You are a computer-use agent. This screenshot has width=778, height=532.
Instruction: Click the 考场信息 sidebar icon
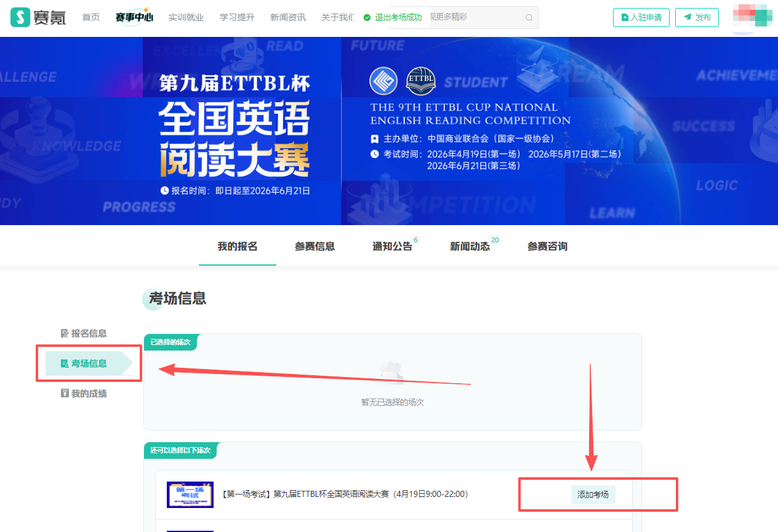tap(65, 363)
